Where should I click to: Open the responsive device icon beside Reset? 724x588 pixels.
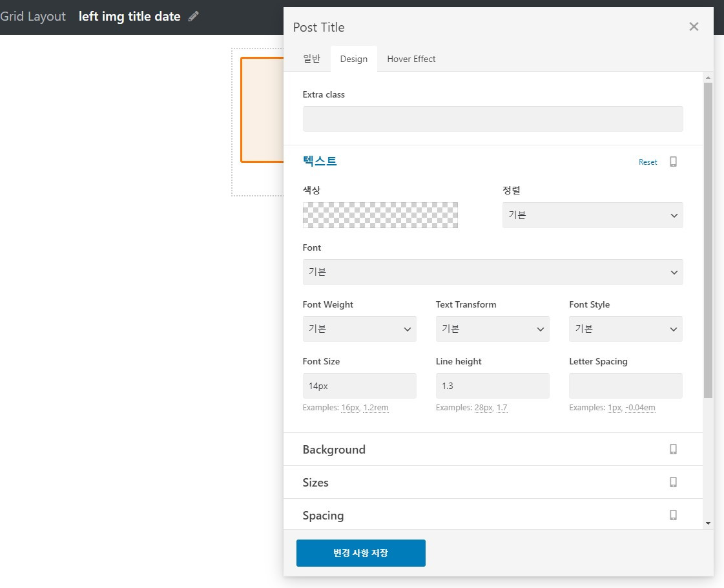(x=673, y=162)
